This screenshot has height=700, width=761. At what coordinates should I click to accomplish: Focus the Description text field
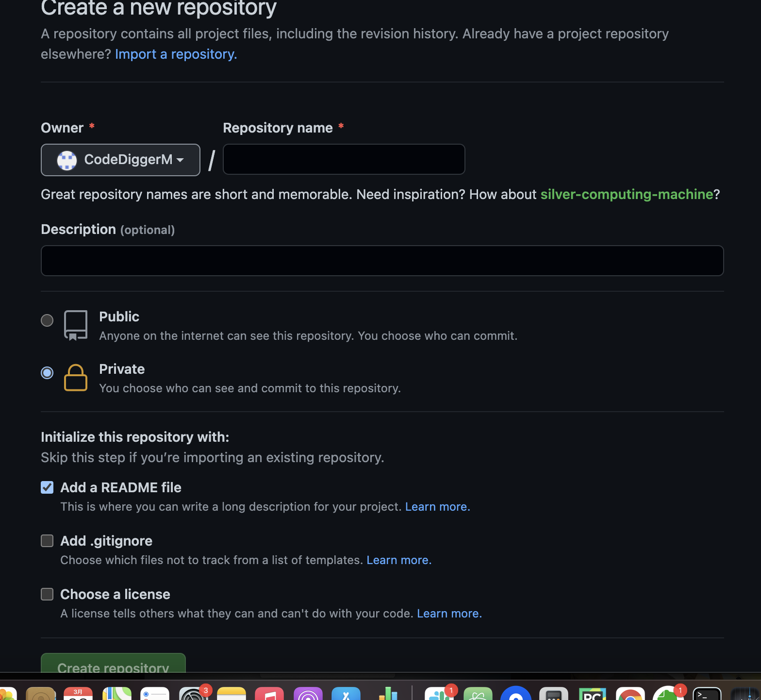382,261
